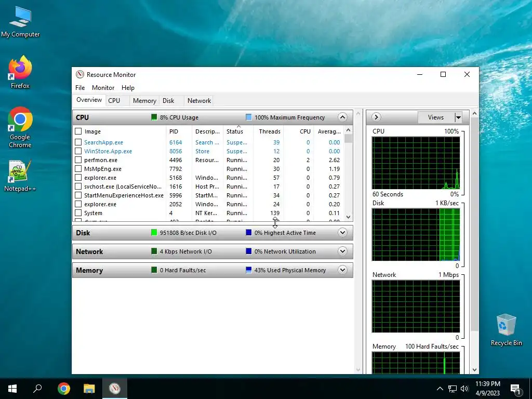Viewport: 532px width, 399px height.
Task: Click process list scroll down arrow
Action: (348, 217)
